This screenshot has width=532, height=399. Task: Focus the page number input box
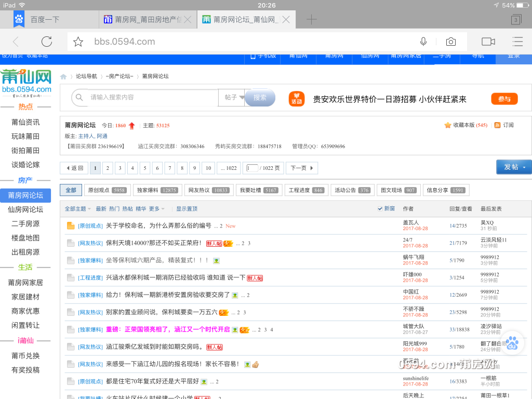252,168
